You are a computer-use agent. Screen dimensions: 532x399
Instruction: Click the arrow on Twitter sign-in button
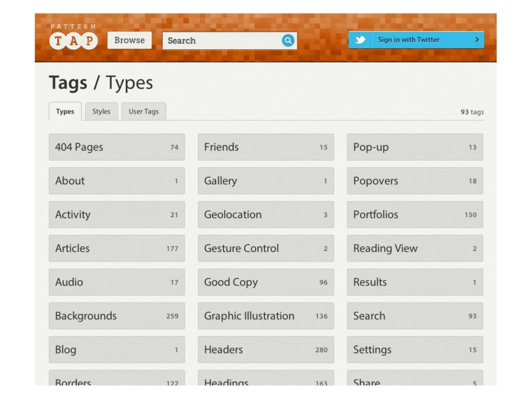[477, 40]
